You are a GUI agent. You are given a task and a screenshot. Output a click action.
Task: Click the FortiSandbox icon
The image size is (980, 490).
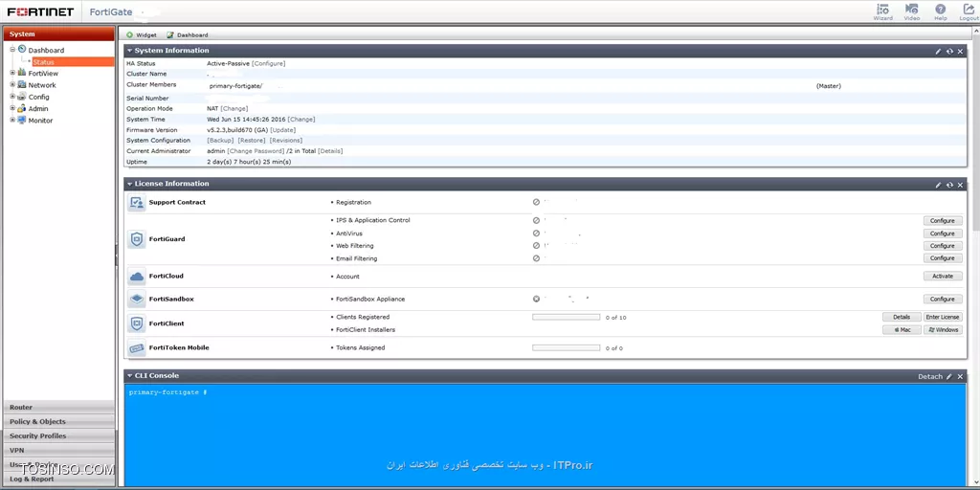136,300
